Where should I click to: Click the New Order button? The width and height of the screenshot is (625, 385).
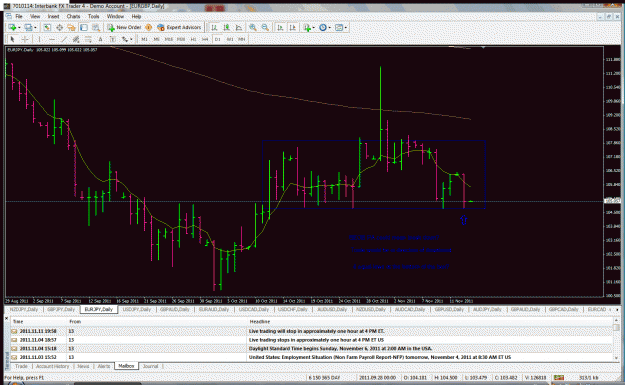point(124,27)
